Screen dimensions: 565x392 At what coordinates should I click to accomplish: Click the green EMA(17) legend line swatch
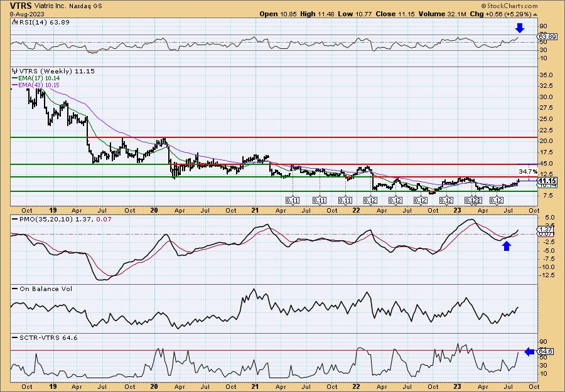click(x=14, y=78)
